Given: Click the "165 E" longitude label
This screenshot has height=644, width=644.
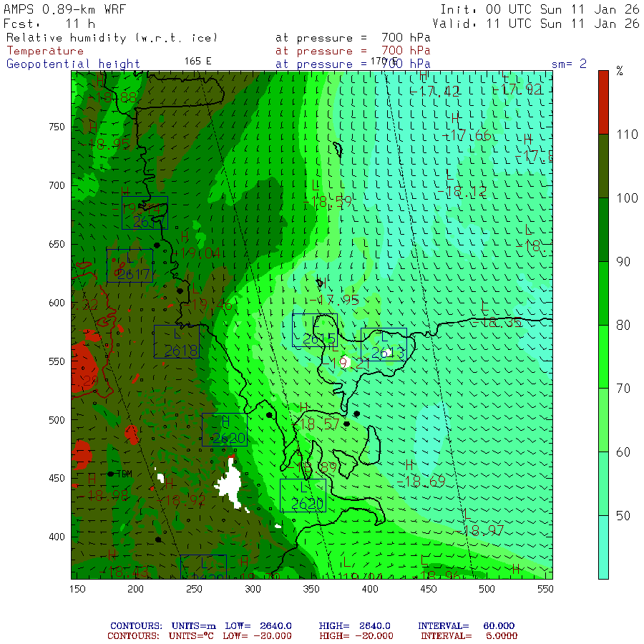Looking at the screenshot, I should 198,62.
